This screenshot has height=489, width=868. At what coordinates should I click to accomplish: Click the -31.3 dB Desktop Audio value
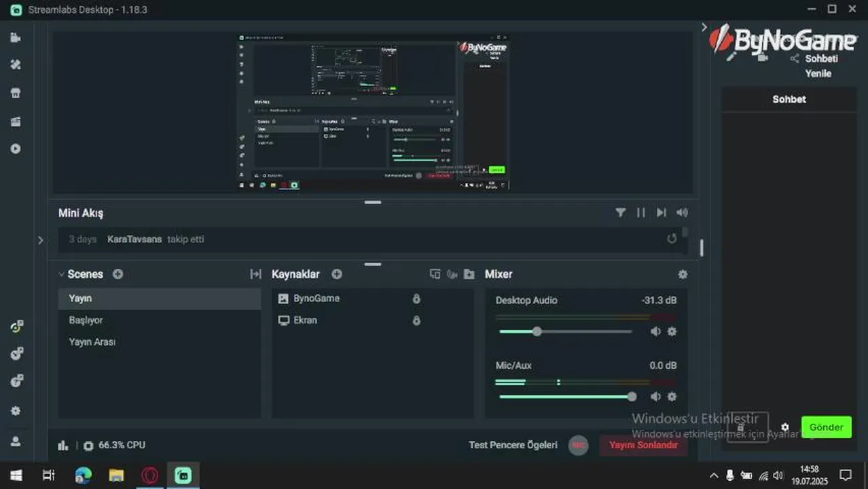click(658, 300)
